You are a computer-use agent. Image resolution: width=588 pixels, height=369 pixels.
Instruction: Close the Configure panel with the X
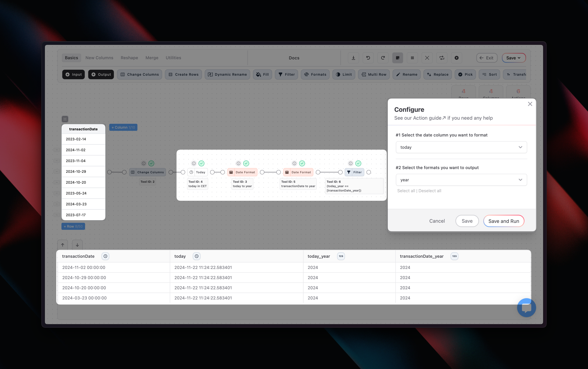(530, 104)
